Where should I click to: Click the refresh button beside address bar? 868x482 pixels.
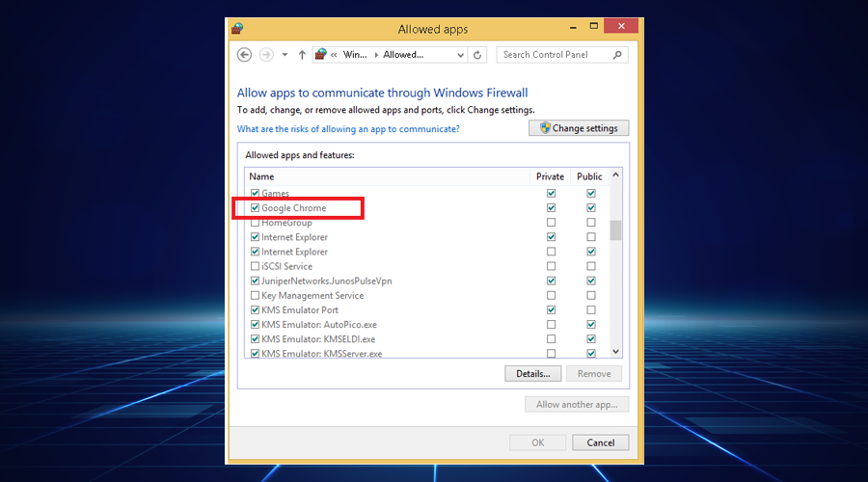click(477, 55)
